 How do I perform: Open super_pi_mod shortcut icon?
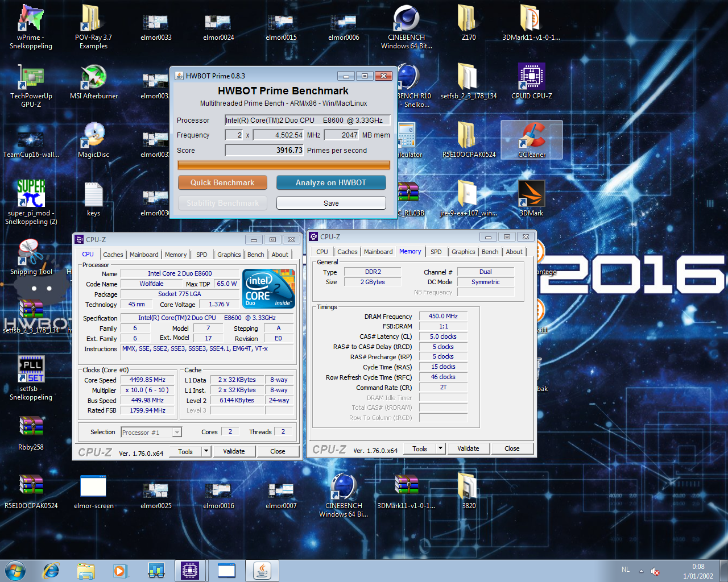(31, 194)
